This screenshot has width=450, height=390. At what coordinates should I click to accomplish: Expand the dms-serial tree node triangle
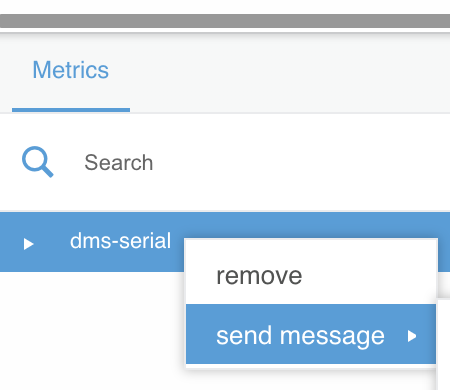tap(29, 244)
